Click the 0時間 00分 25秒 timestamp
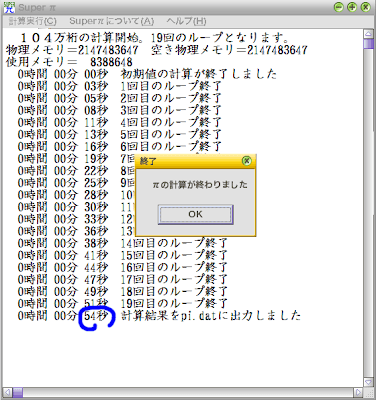Screen dimensions: 376x400 click(x=63, y=183)
